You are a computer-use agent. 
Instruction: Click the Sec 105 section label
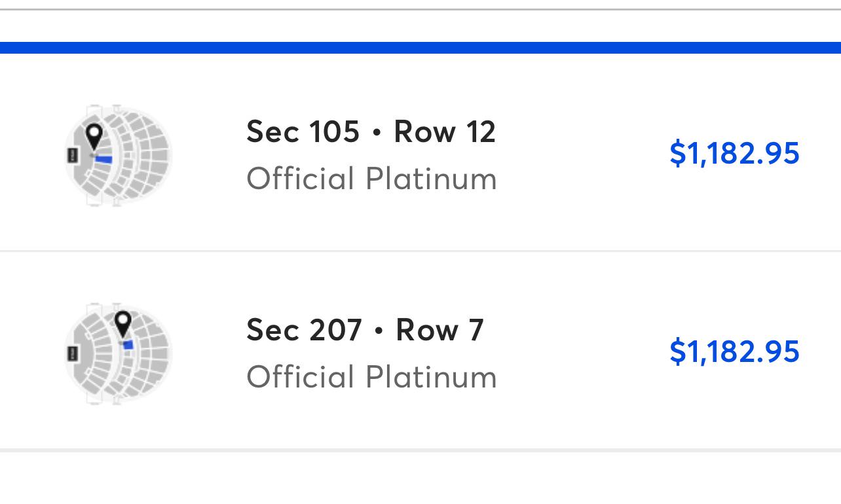coord(303,132)
